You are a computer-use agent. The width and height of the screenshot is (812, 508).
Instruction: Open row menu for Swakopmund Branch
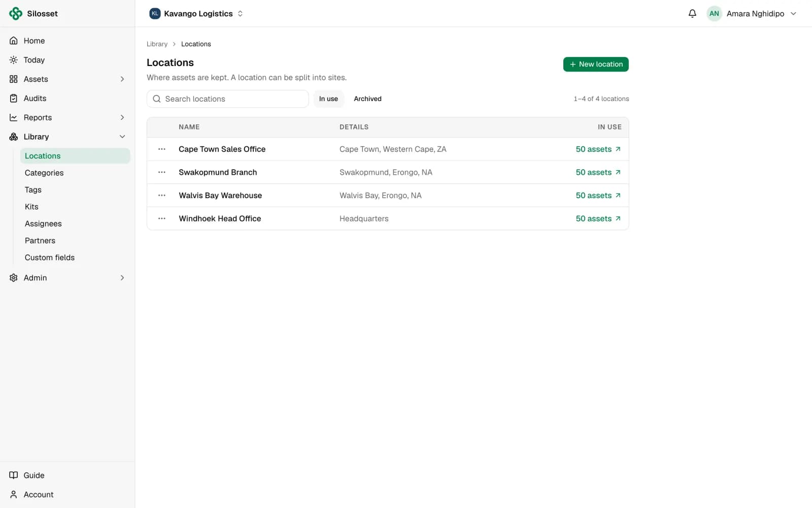[162, 172]
